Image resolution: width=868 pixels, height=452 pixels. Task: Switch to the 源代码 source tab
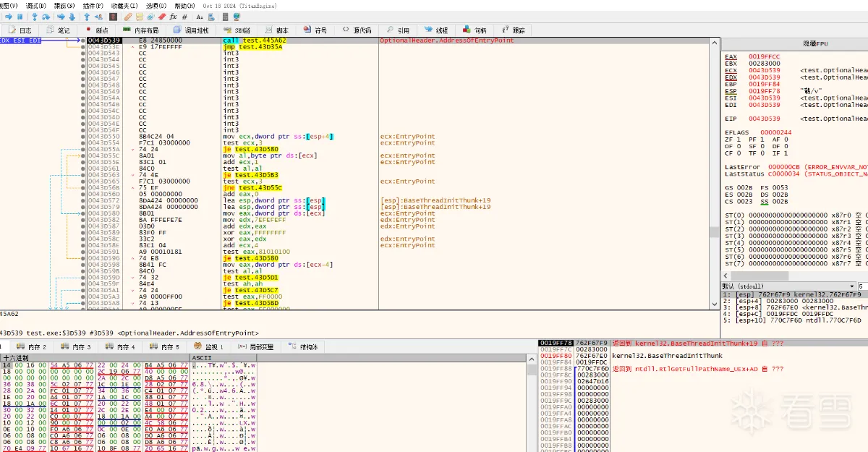(356, 30)
